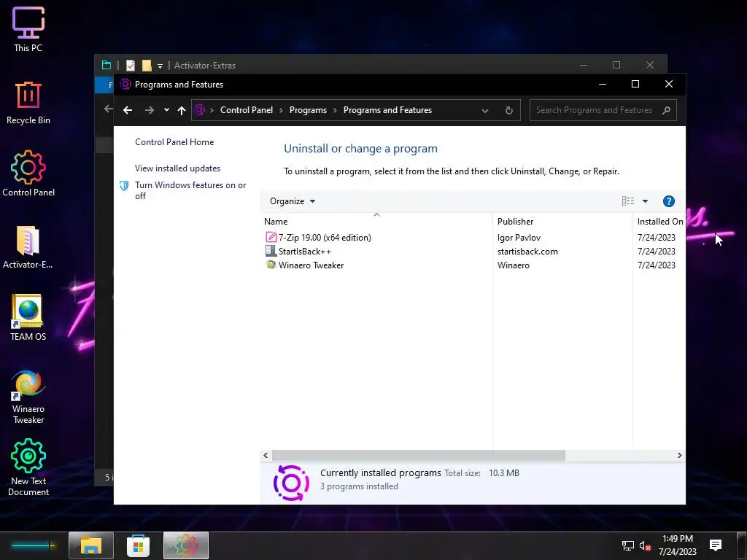The height and width of the screenshot is (560, 747).
Task: Click the horizontal scrollbar thumb
Action: 418,455
